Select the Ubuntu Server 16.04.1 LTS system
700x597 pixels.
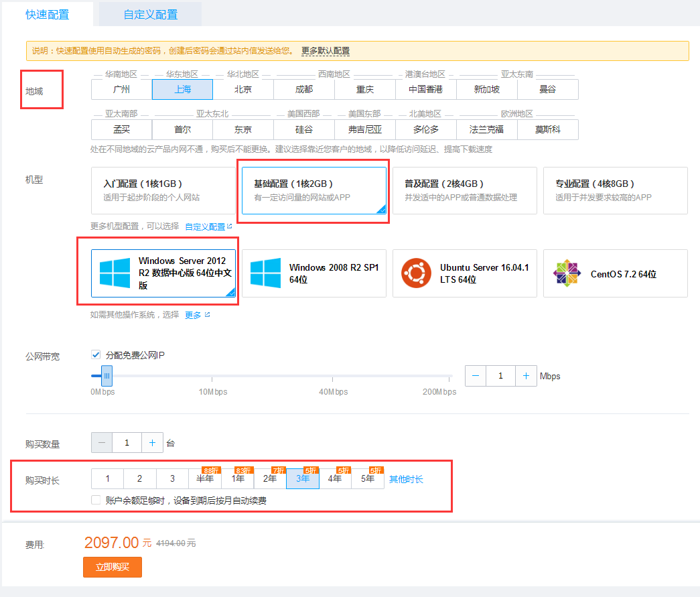[x=464, y=273]
